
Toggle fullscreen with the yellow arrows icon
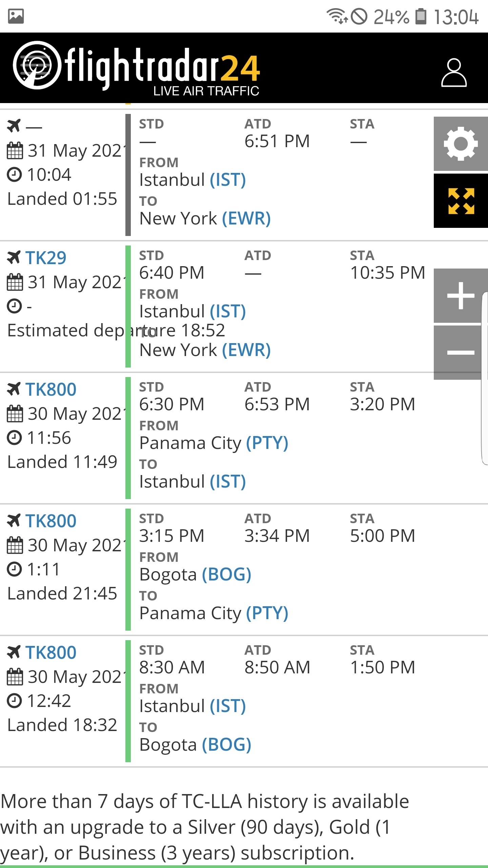461,201
